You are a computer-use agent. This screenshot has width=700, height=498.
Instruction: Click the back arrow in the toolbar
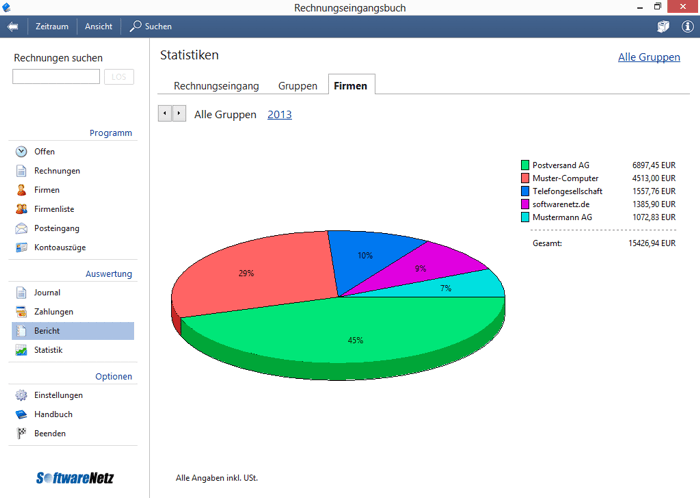pos(12,26)
